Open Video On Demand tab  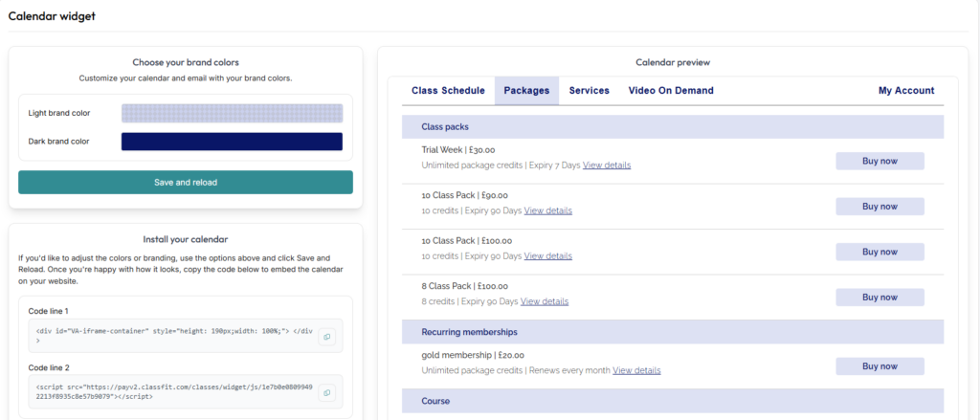point(671,91)
